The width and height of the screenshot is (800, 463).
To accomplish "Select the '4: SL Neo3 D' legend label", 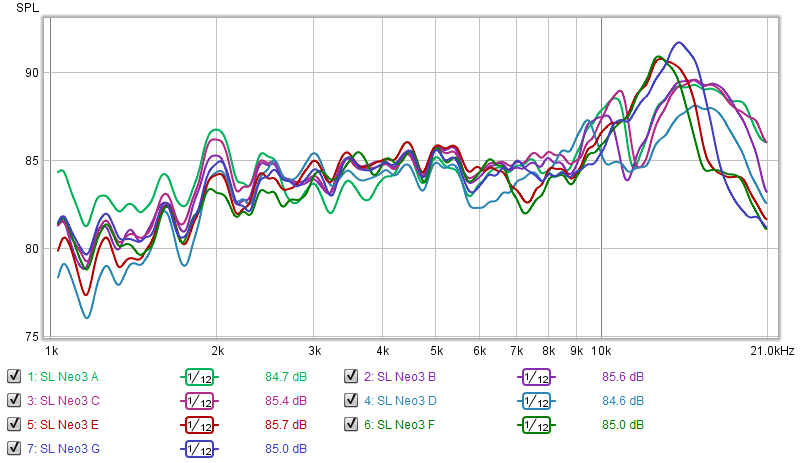I will pyautogui.click(x=401, y=401).
